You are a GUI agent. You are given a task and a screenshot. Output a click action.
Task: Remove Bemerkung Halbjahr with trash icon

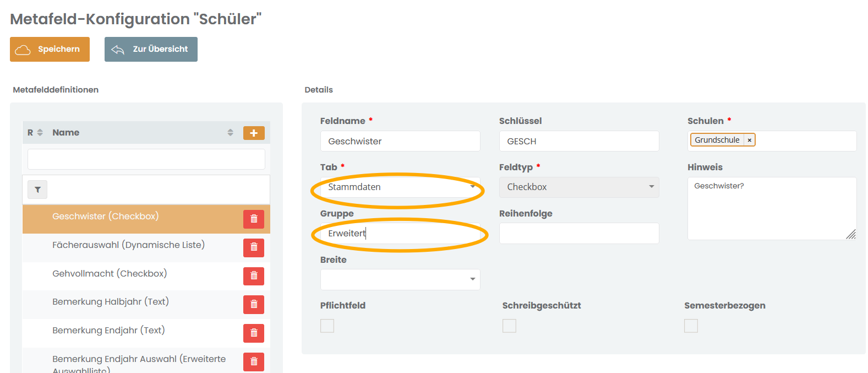254,304
